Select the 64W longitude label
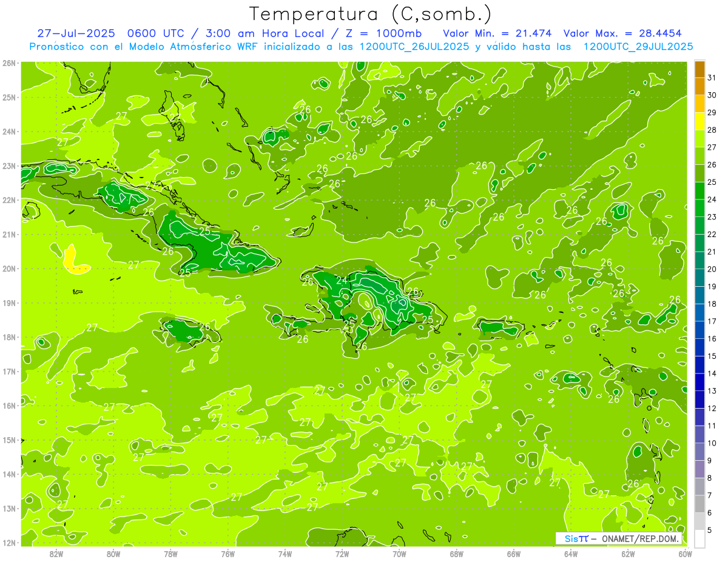Screen dimensions: 728x562 coord(571,554)
